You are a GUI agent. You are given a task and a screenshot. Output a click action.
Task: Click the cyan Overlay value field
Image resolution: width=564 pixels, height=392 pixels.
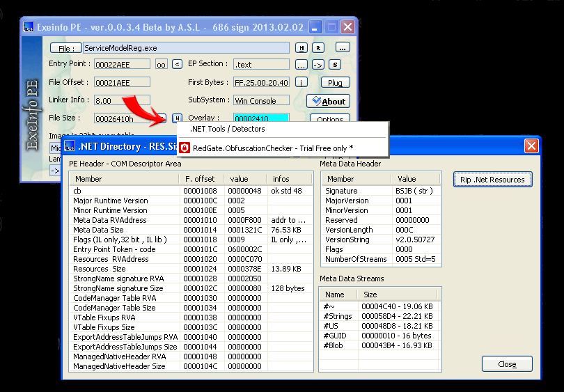pos(262,118)
